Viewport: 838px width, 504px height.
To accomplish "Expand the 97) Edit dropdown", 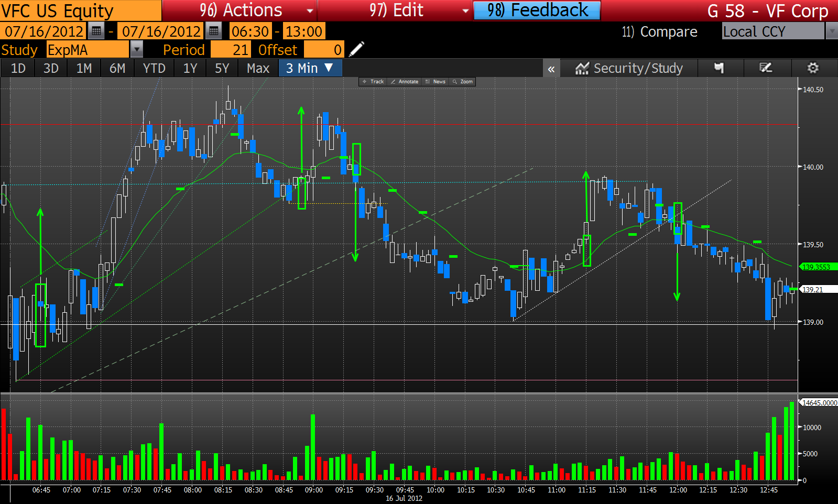I will point(465,10).
